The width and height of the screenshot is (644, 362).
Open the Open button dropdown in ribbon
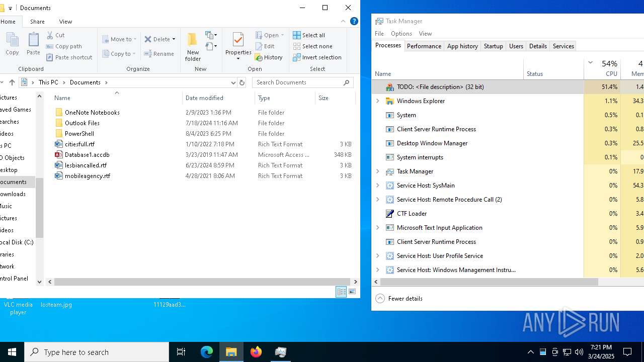[x=282, y=35]
